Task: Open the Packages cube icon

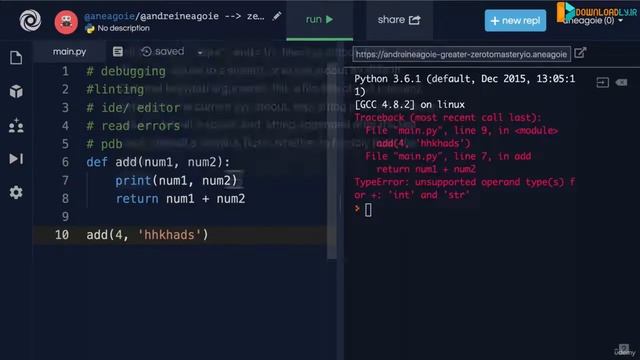Action: pos(16,91)
